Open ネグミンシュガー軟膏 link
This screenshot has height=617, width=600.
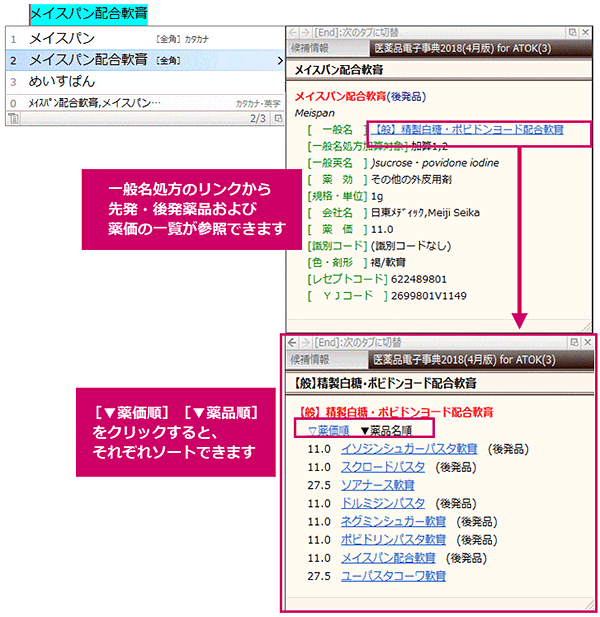[393, 521]
